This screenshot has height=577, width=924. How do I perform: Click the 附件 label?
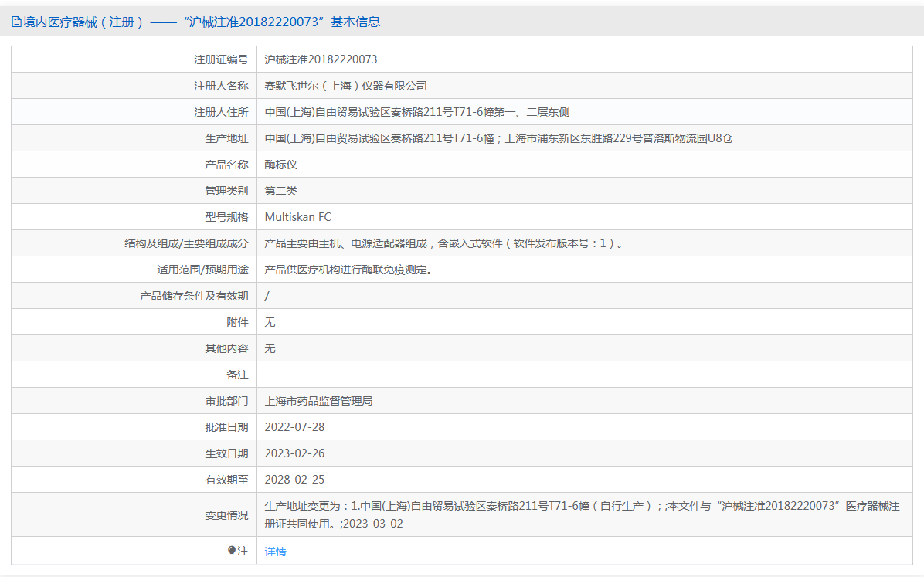[237, 322]
